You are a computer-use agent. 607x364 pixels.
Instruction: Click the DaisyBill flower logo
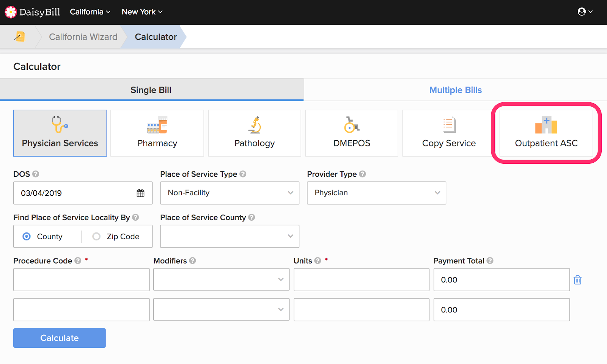coord(11,12)
